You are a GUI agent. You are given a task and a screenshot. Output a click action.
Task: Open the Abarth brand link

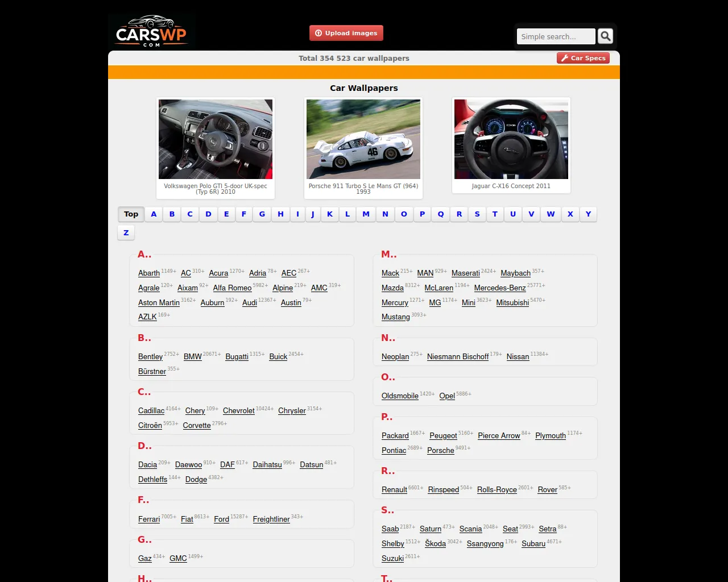pos(149,273)
